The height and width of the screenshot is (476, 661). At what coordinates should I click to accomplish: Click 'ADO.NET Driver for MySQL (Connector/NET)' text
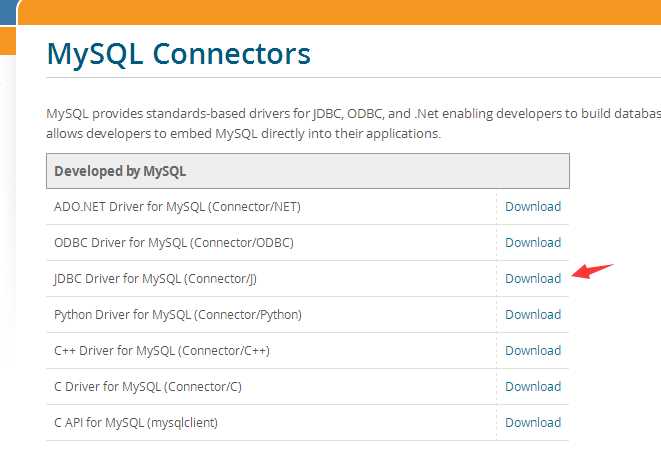tap(177, 207)
